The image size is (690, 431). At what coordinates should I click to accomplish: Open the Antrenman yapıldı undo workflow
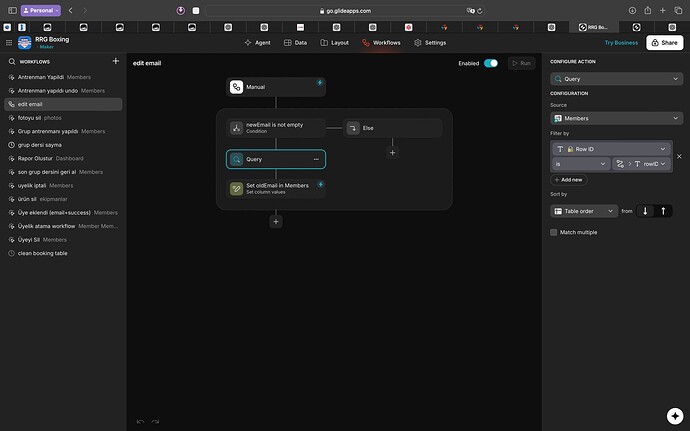[x=63, y=91]
